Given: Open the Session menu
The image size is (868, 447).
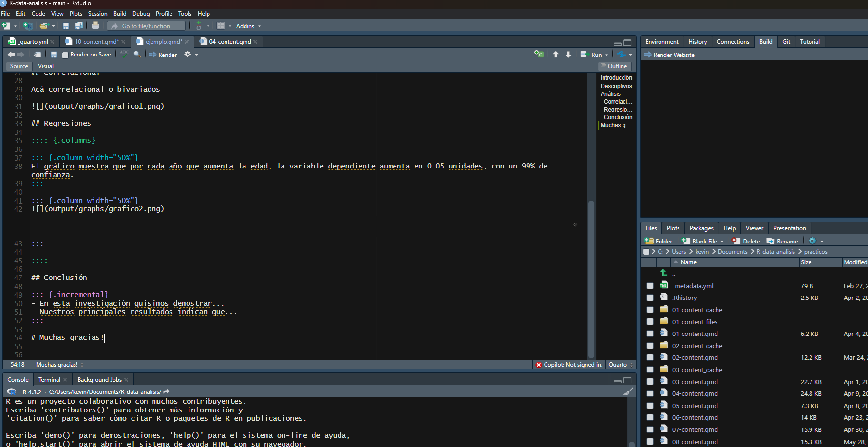Looking at the screenshot, I should click(97, 14).
